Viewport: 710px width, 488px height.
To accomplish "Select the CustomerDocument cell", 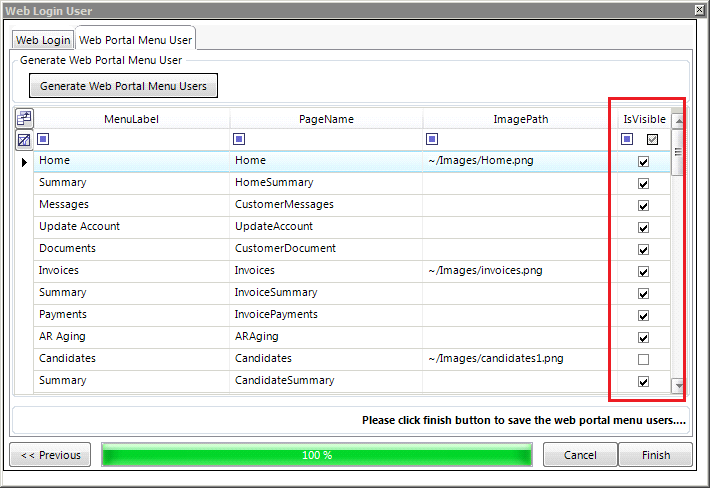I will [x=326, y=249].
